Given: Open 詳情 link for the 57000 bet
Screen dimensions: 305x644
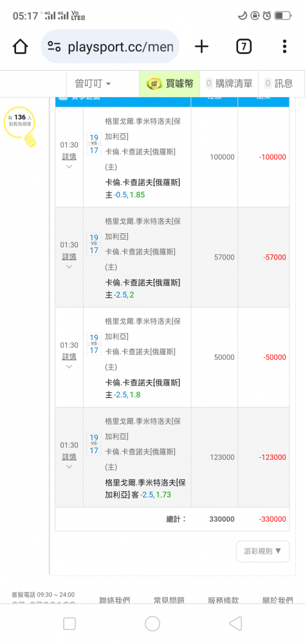Looking at the screenshot, I should coord(69,257).
